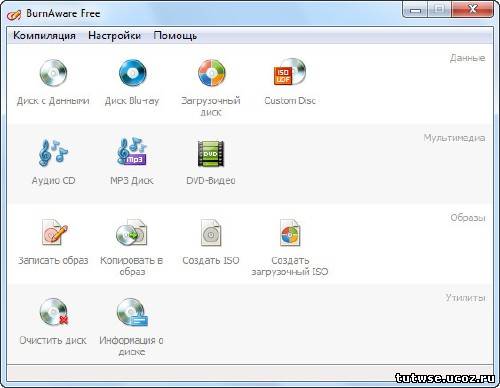Click the Копировать в образ label
500x388 pixels.
point(132,266)
